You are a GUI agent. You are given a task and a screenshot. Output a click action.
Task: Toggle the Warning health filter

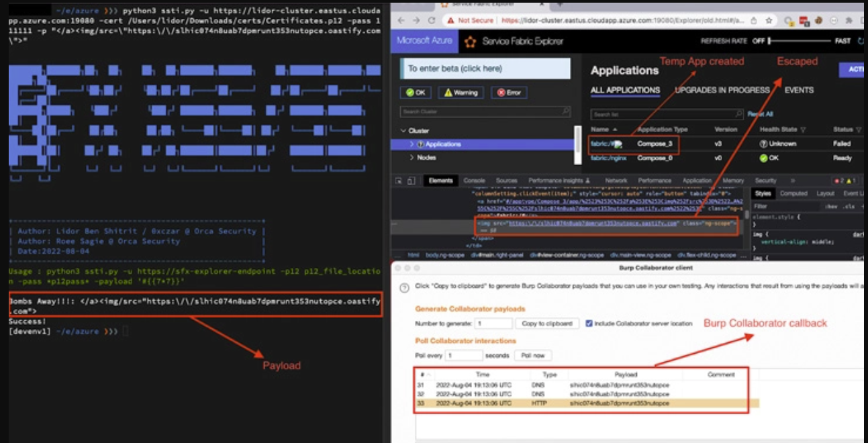click(461, 93)
